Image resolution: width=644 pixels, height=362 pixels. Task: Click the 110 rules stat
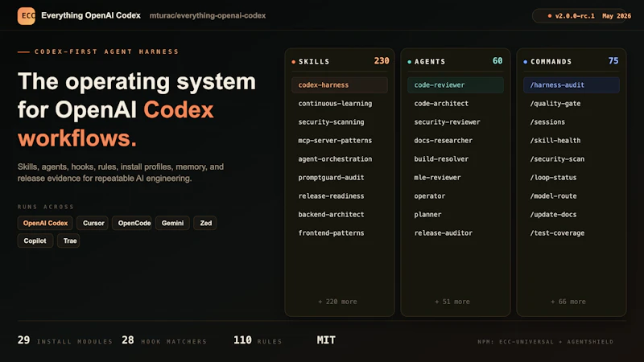(x=258, y=340)
